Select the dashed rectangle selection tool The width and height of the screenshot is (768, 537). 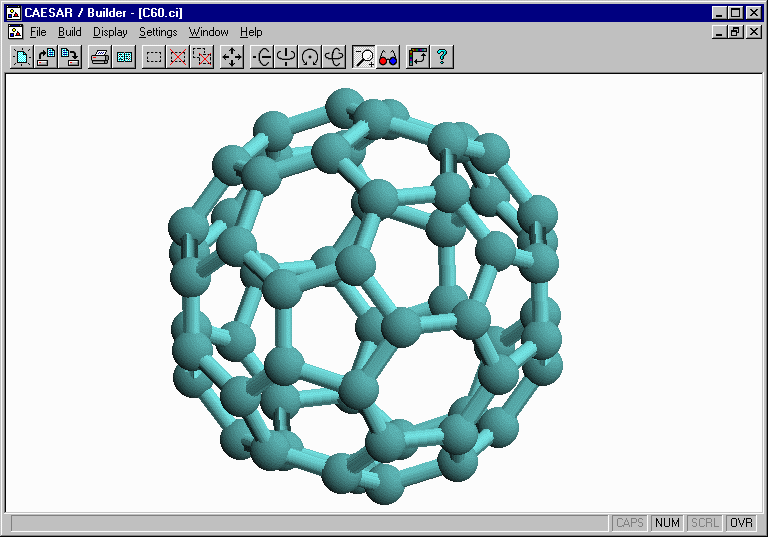pos(154,57)
